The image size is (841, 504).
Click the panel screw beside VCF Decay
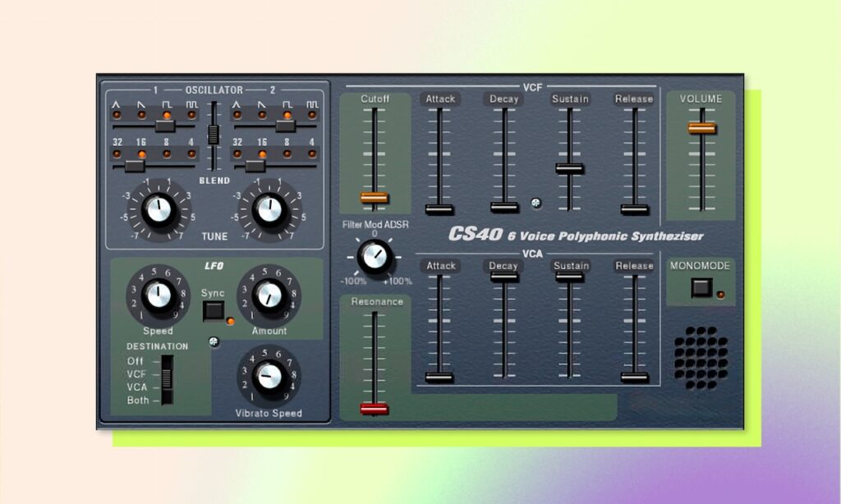coord(535,203)
